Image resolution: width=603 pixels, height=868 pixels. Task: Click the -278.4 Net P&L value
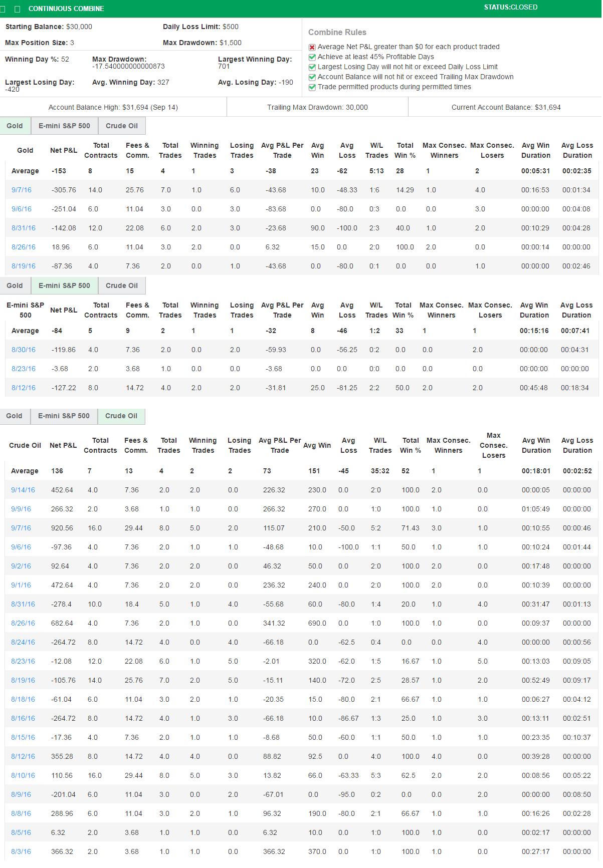pyautogui.click(x=61, y=604)
